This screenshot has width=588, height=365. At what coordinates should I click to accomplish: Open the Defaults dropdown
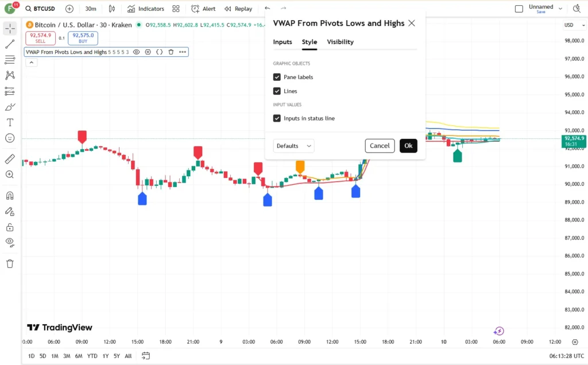[293, 146]
